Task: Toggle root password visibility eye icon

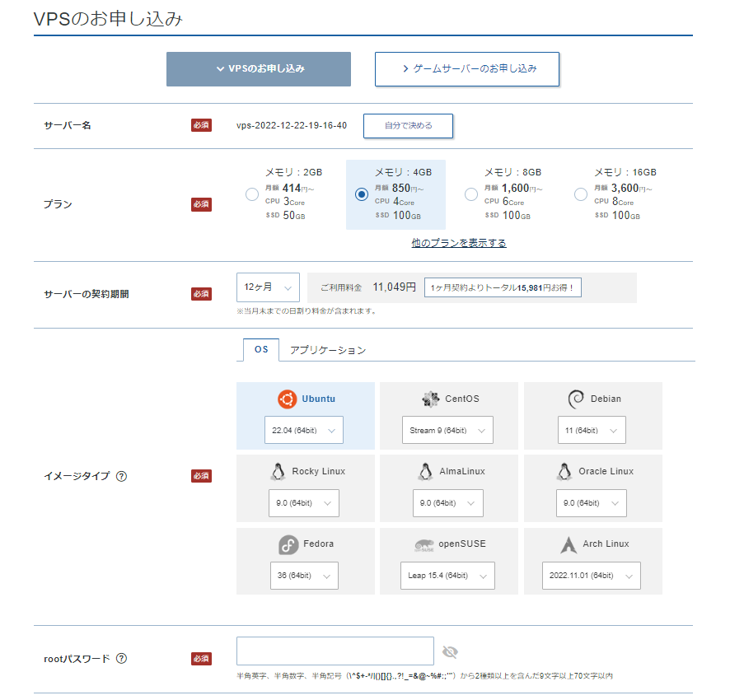Action: click(x=450, y=652)
